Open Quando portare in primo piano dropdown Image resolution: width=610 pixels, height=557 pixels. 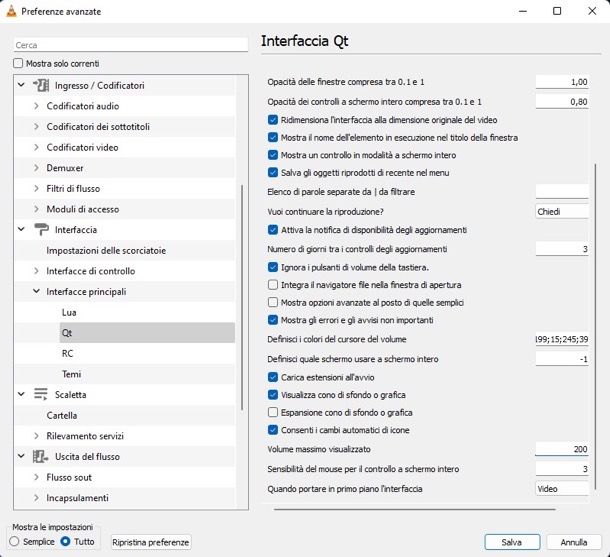click(x=562, y=489)
